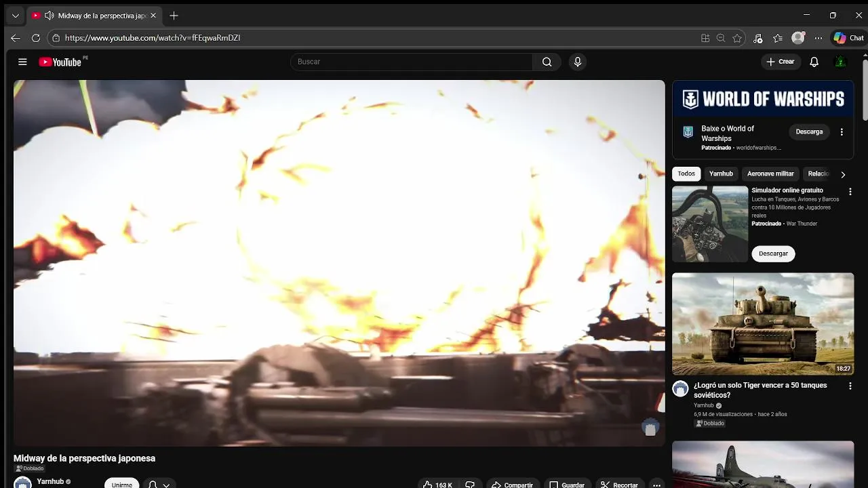The width and height of the screenshot is (868, 488).
Task: Open more actions beside Recortar
Action: pyautogui.click(x=656, y=485)
